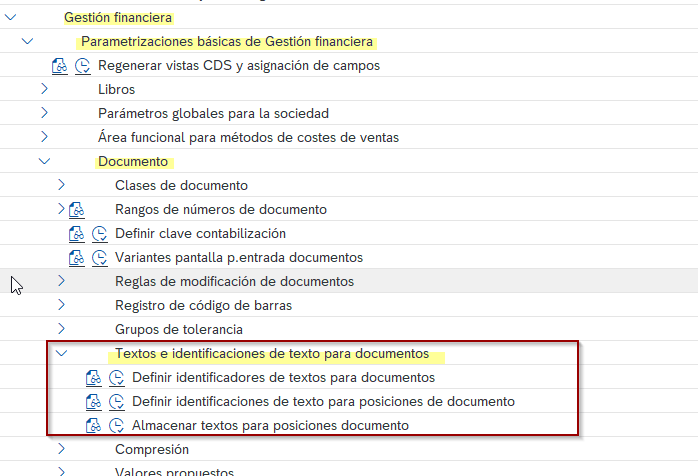
Task: Expand the Libros node
Action: pyautogui.click(x=44, y=90)
